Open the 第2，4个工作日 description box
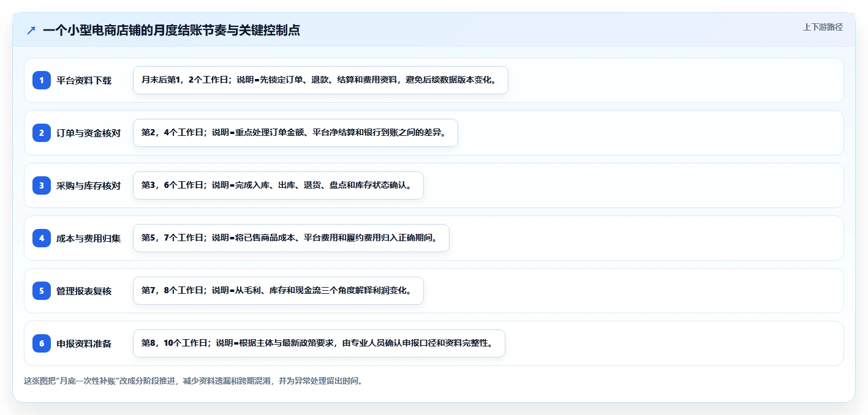 (x=295, y=133)
